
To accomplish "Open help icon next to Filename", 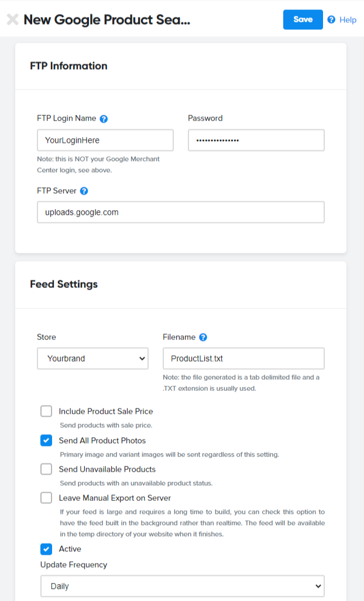I will click(x=203, y=337).
